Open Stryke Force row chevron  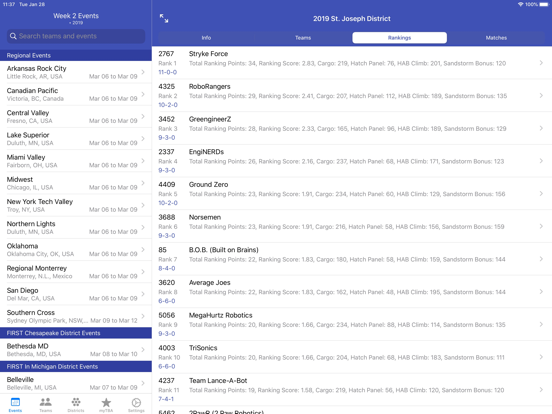coord(541,63)
